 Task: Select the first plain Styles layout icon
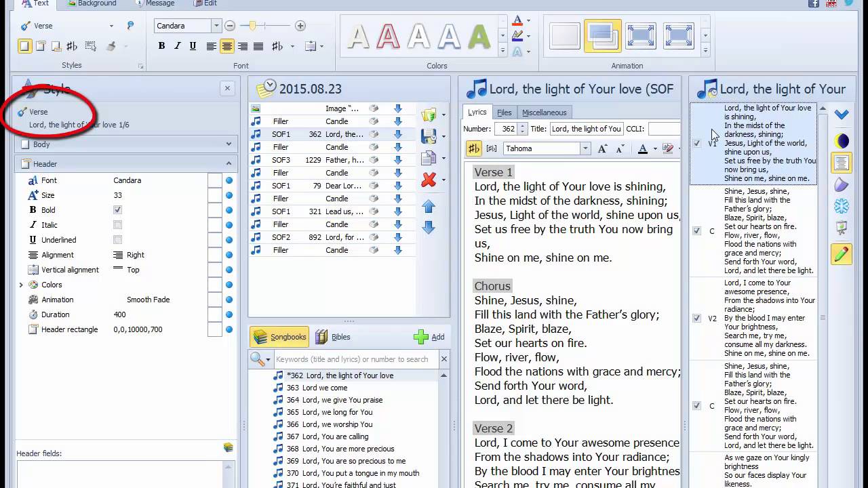[x=24, y=46]
